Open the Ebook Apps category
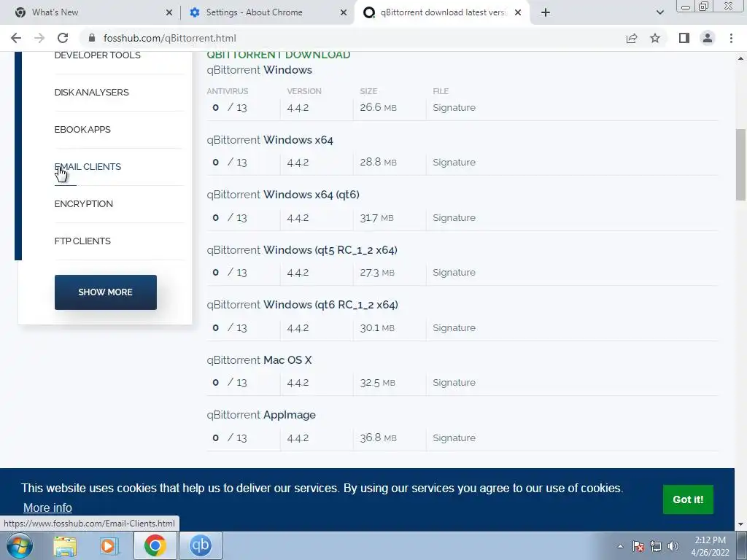Image resolution: width=747 pixels, height=560 pixels. click(82, 130)
